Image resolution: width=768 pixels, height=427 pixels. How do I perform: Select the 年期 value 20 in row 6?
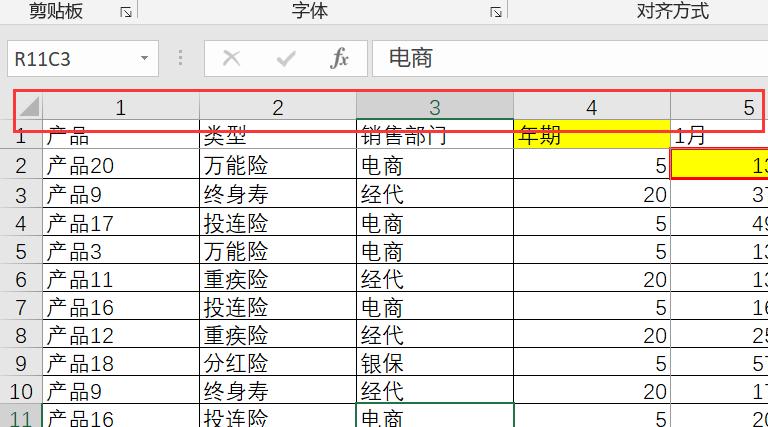tap(592, 279)
